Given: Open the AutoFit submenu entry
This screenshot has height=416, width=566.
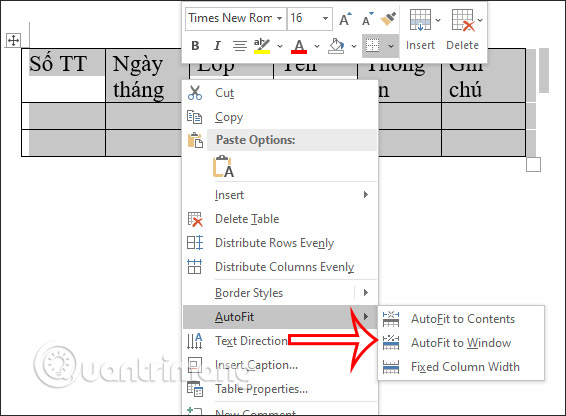Looking at the screenshot, I should pyautogui.click(x=280, y=317).
